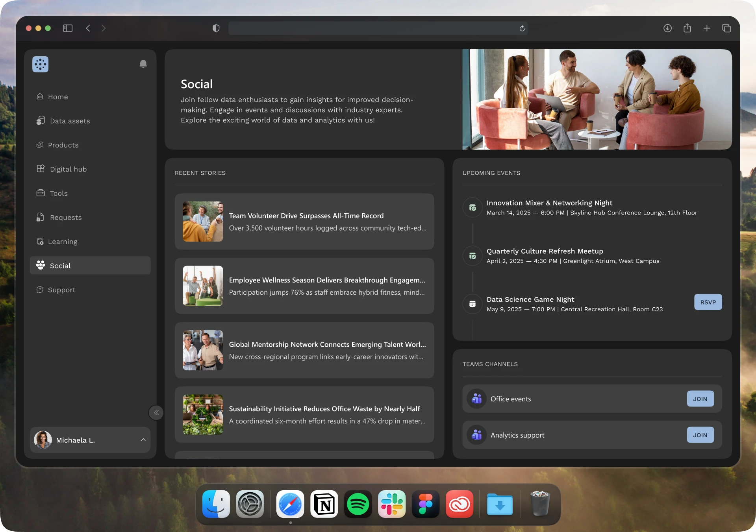Show the browser tab overview
Screen dimensions: 756x532
click(x=726, y=28)
